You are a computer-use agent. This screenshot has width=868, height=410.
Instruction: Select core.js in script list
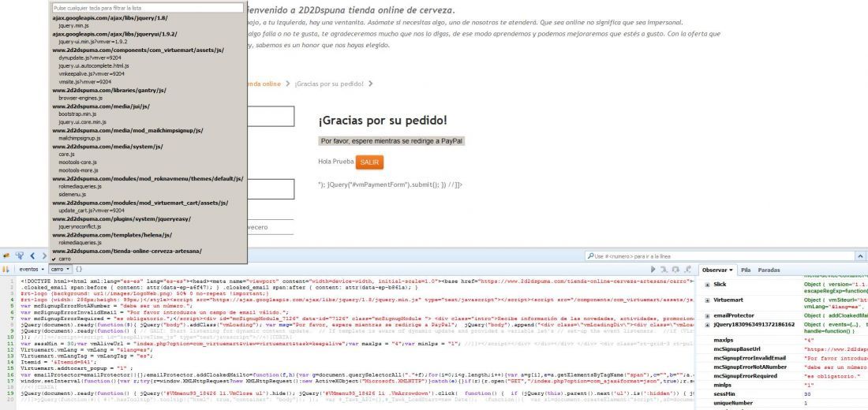click(x=66, y=155)
